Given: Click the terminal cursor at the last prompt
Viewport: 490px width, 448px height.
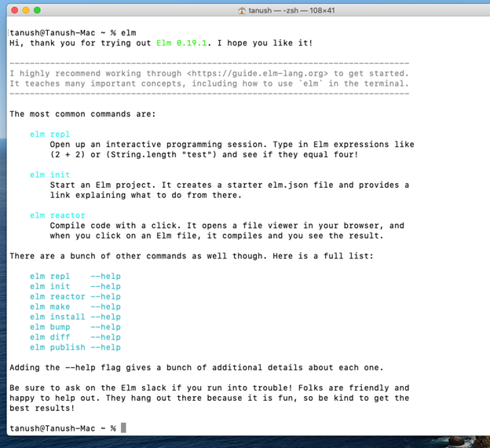Looking at the screenshot, I should click(123, 428).
